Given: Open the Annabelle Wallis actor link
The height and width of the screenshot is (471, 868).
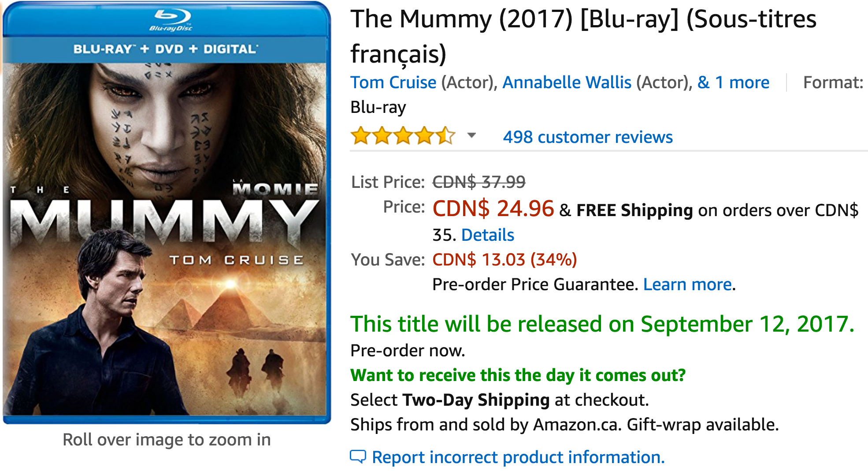Looking at the screenshot, I should 567,82.
